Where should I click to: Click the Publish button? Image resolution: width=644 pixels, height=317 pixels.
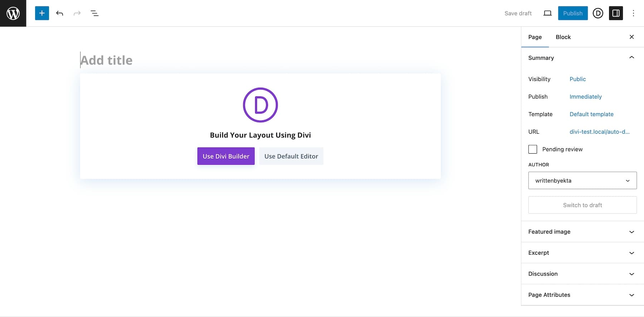(x=573, y=13)
